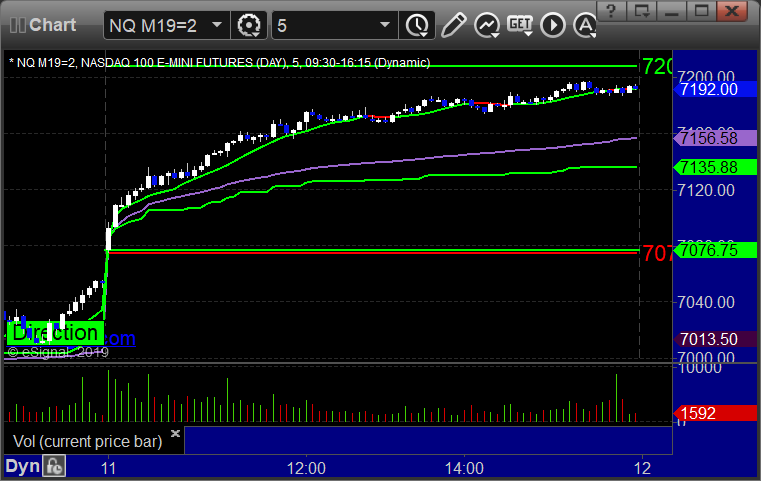This screenshot has height=481, width=761.
Task: Click the 7192.00 current price tag
Action: coord(714,89)
